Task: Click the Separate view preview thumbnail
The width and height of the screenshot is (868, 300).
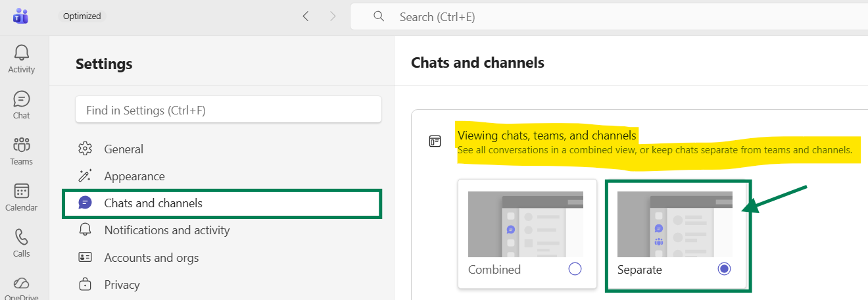Action: (675, 224)
